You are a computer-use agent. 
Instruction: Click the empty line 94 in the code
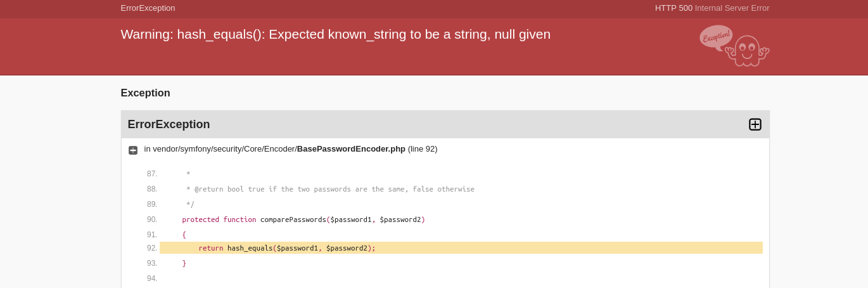tap(461, 278)
